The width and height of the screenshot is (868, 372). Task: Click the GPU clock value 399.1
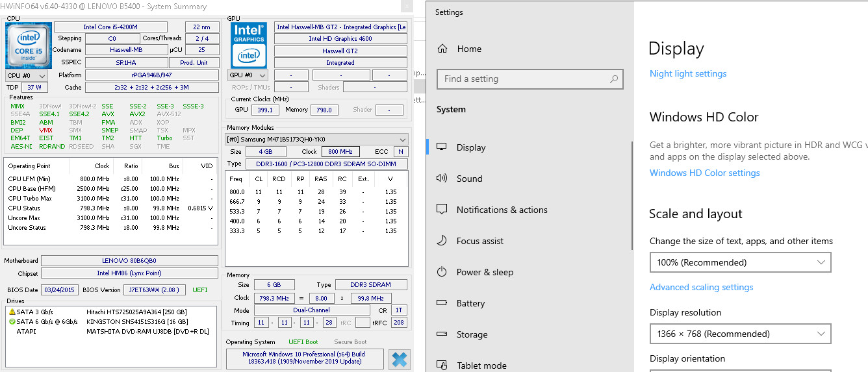click(x=265, y=110)
